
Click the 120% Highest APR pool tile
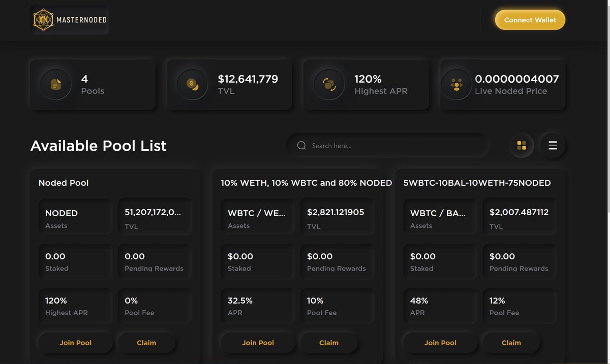click(76, 306)
